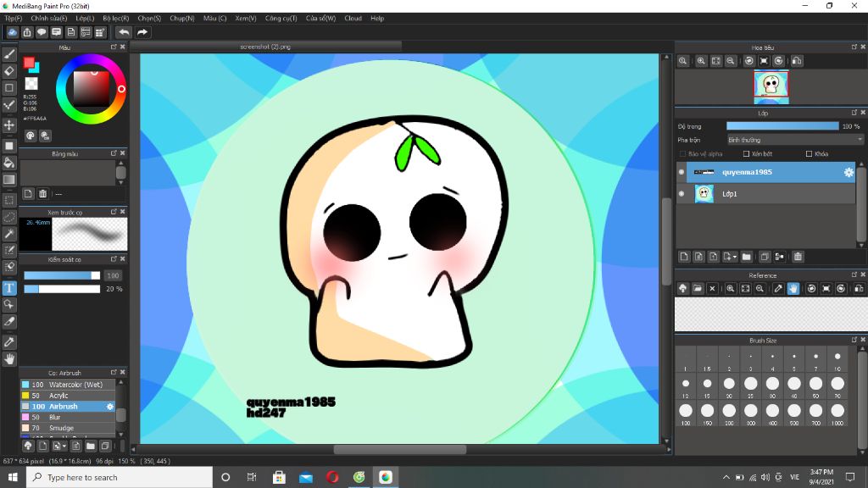Close the Màu color panel
Image resolution: width=868 pixels, height=488 pixels.
(x=123, y=47)
